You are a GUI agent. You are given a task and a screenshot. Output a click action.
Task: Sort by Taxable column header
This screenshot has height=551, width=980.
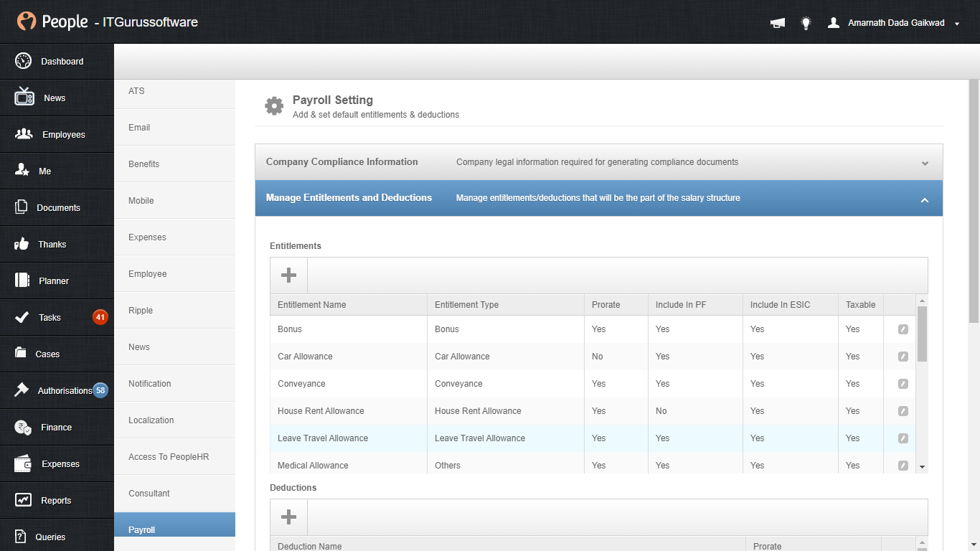pos(861,305)
